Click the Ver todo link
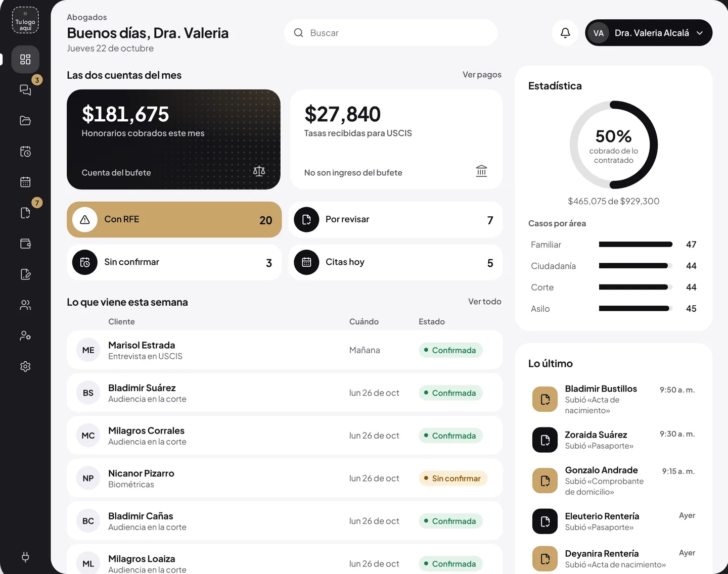This screenshot has width=728, height=574. [x=484, y=302]
